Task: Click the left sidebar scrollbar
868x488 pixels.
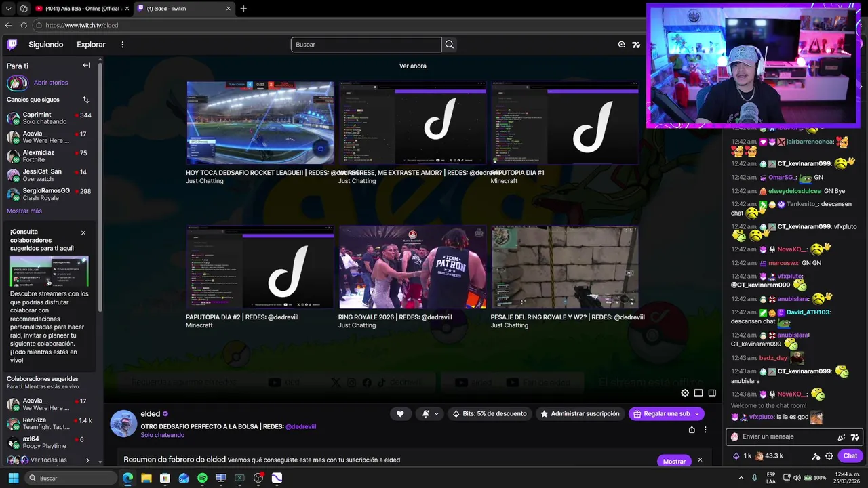Action: click(100, 186)
